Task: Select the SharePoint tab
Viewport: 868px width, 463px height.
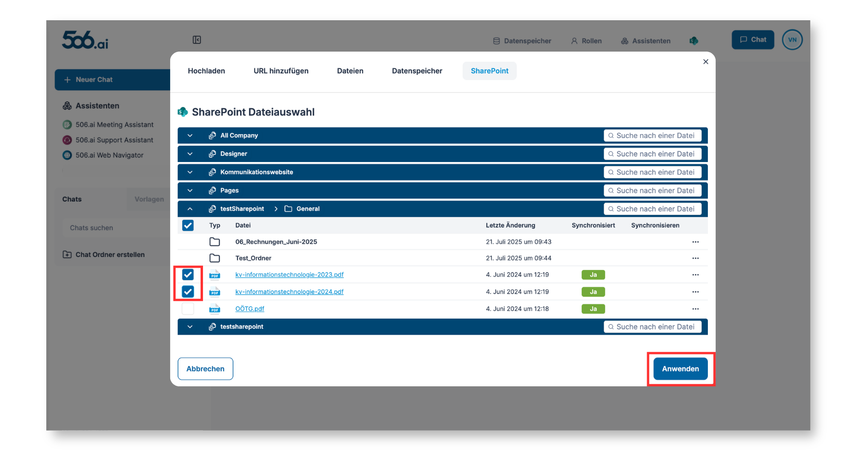Action: coord(489,71)
